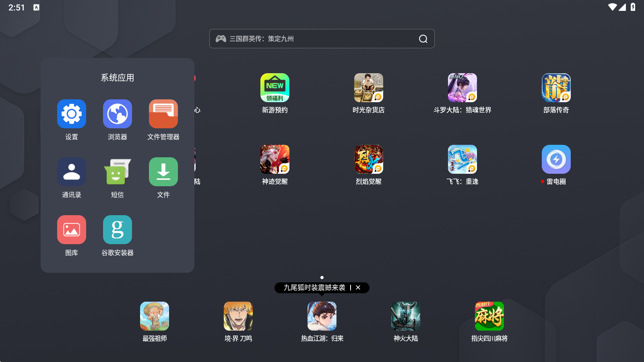The width and height of the screenshot is (644, 362).
Task: Launch the 烈焰觉醒 game
Action: point(369,159)
